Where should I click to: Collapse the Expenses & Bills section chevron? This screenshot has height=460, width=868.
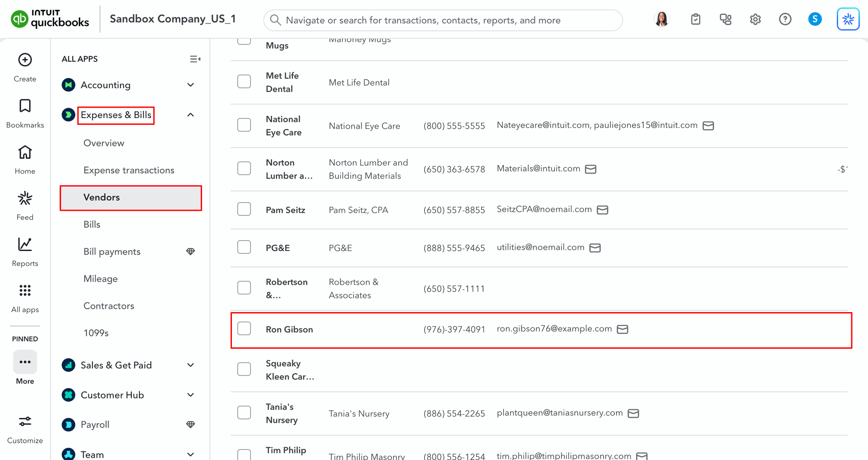(191, 115)
